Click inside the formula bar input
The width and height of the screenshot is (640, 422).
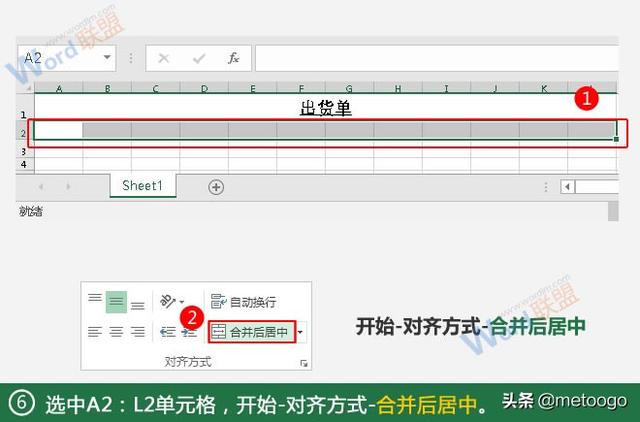[437, 58]
